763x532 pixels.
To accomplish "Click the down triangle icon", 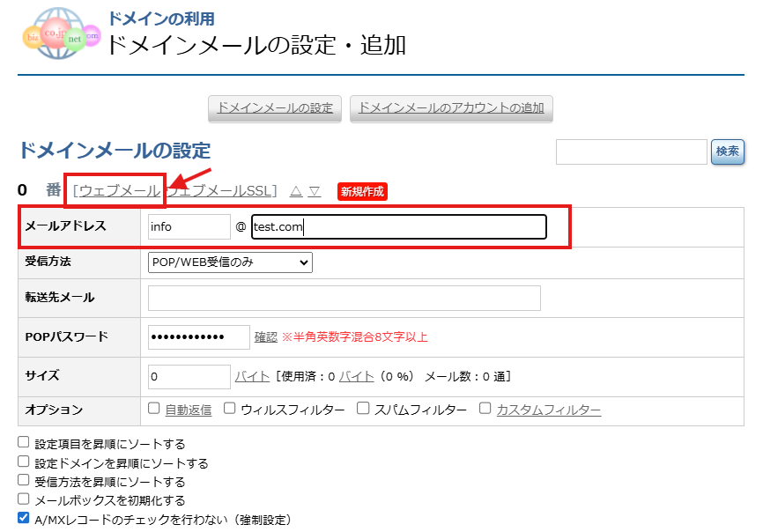I will tap(315, 191).
